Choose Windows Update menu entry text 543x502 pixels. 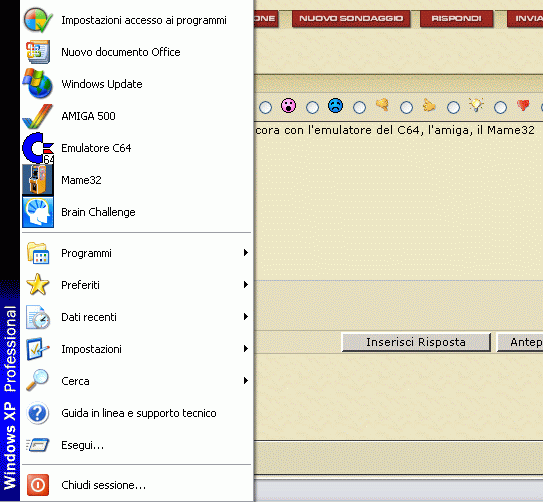tap(102, 84)
